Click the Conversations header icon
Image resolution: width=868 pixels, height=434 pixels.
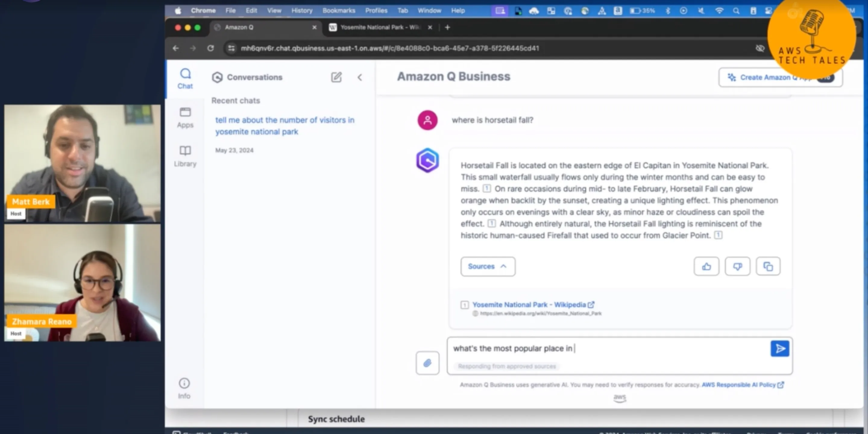pos(217,77)
